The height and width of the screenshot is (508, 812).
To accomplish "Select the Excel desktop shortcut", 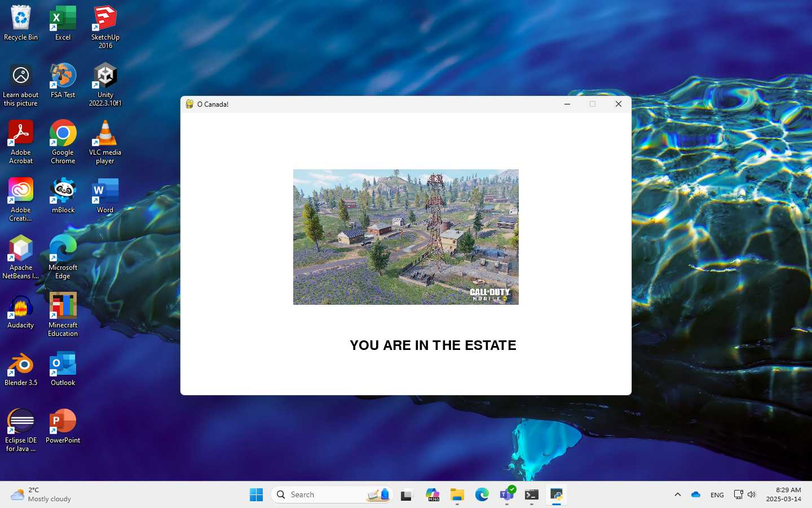I will [63, 23].
